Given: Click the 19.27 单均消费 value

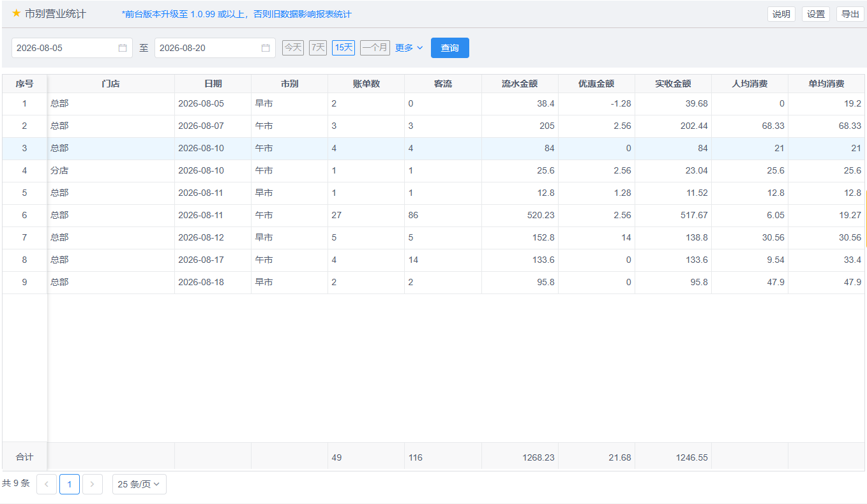Looking at the screenshot, I should 850,215.
